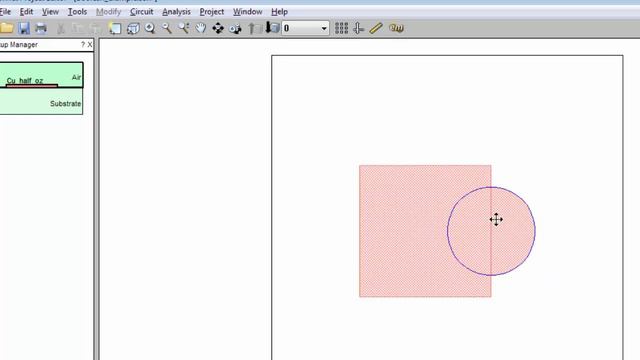Select the hand pan tool

tap(200, 28)
